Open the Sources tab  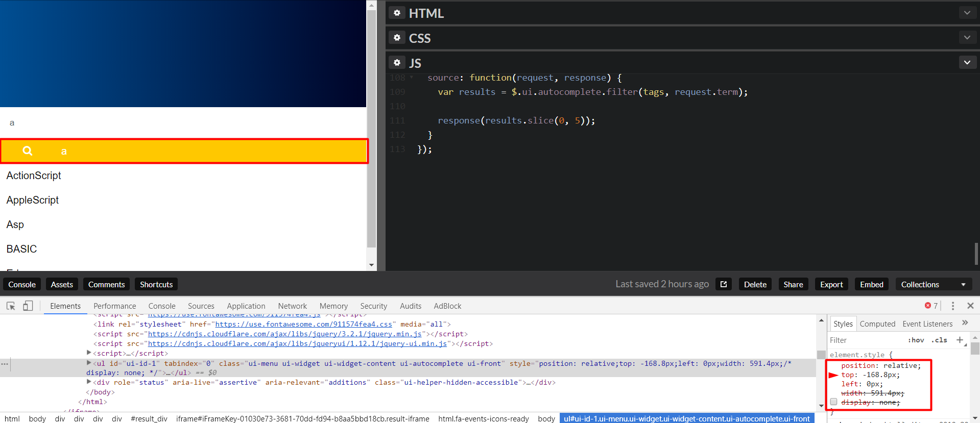click(201, 306)
